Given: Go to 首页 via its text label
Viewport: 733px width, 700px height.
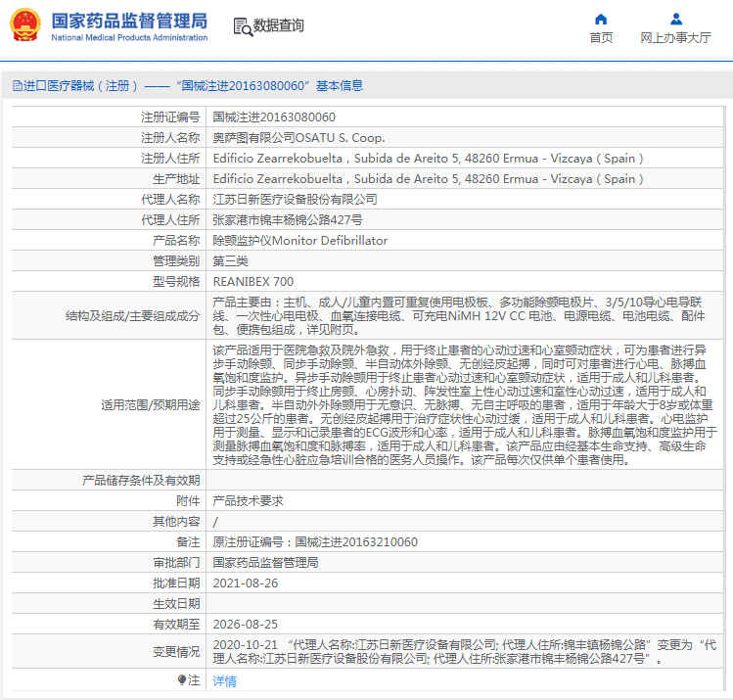Looking at the screenshot, I should (601, 38).
